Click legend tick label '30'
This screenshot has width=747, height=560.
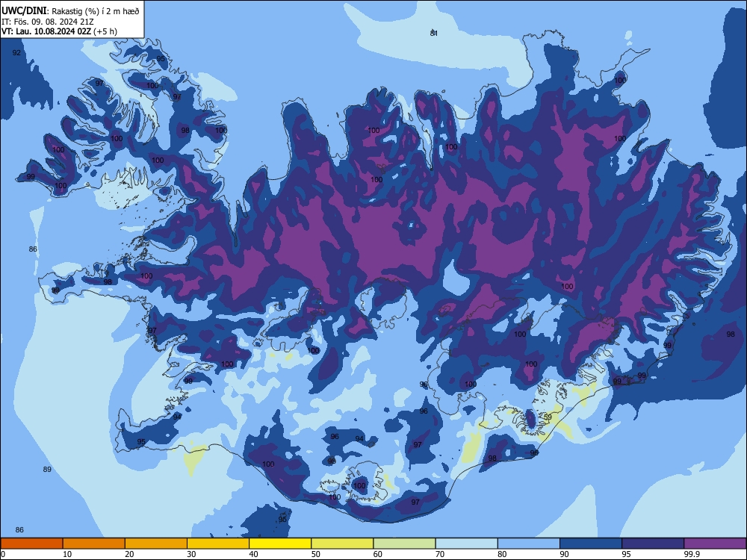[191, 554]
